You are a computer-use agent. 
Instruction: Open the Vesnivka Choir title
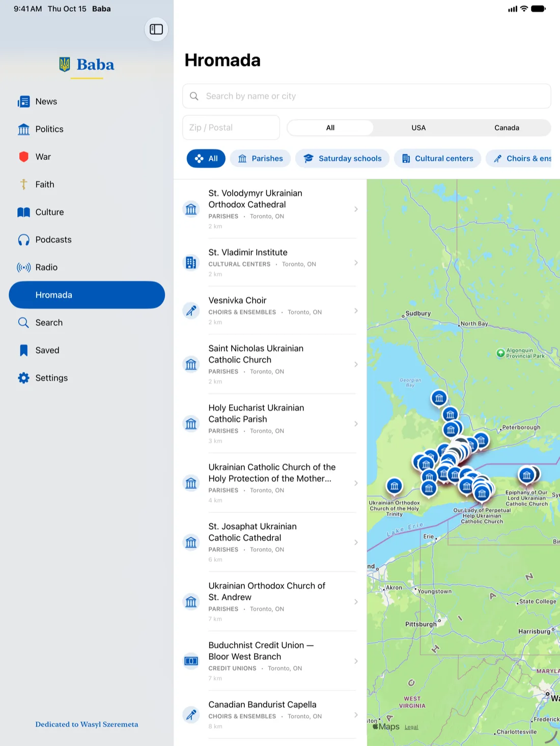click(237, 300)
